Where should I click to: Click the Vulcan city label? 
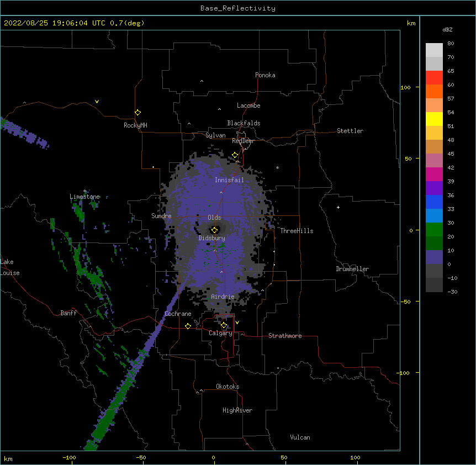click(x=300, y=437)
